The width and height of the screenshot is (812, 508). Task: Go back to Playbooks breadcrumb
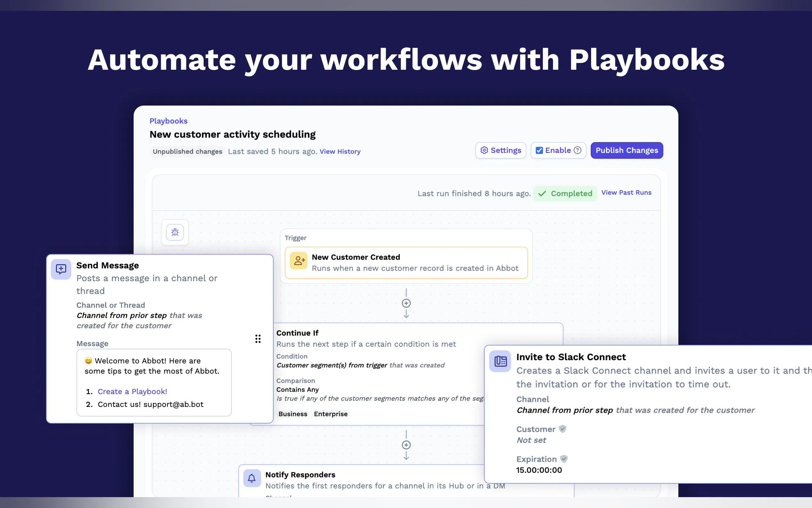(168, 121)
